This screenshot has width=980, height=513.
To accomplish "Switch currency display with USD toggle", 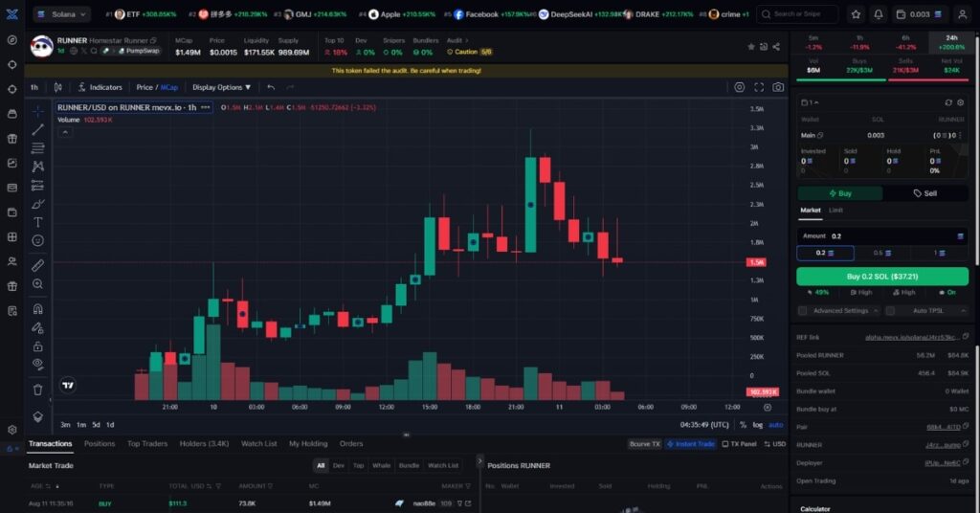I will pos(775,444).
